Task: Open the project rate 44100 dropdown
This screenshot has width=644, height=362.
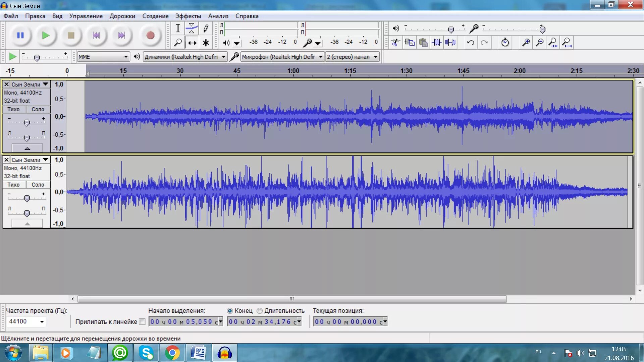Action: pyautogui.click(x=42, y=322)
